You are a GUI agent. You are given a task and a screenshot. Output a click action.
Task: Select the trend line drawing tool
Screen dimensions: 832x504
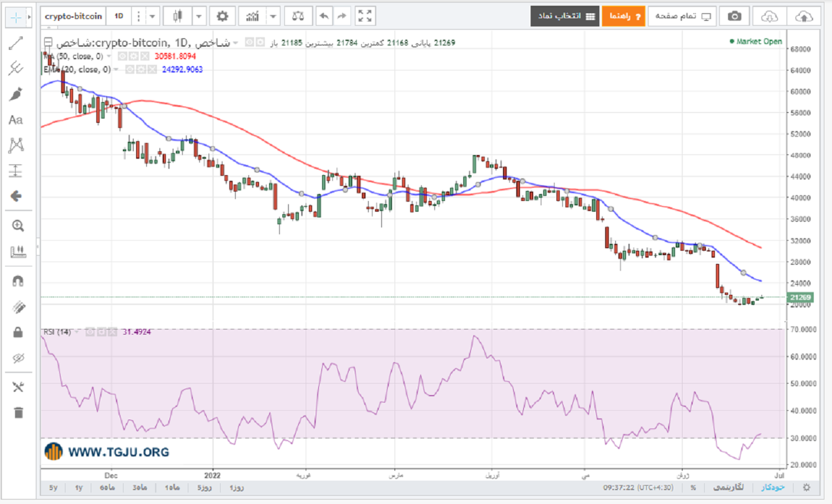pyautogui.click(x=16, y=43)
